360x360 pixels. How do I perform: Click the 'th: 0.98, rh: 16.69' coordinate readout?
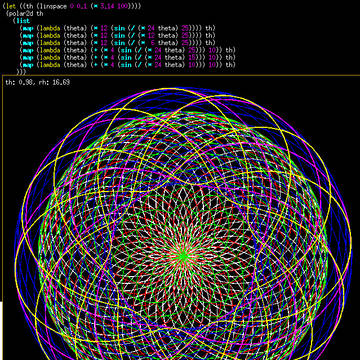37,82
